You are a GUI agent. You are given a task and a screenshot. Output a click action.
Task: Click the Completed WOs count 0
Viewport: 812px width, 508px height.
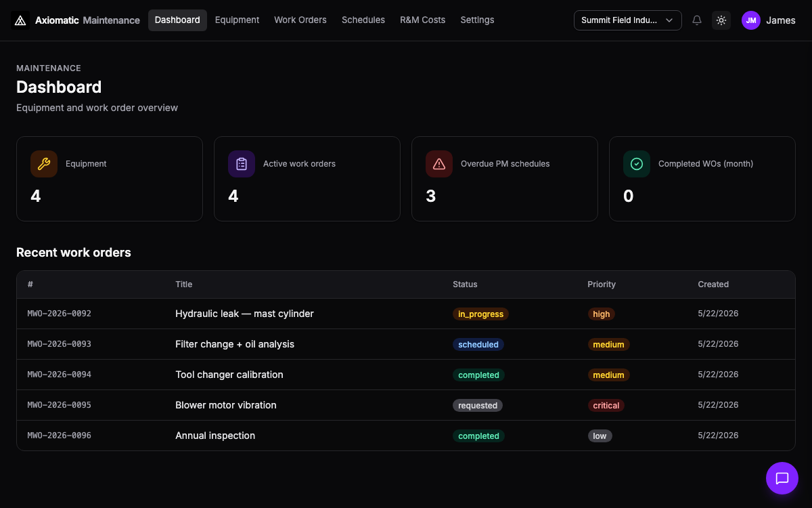pos(629,196)
